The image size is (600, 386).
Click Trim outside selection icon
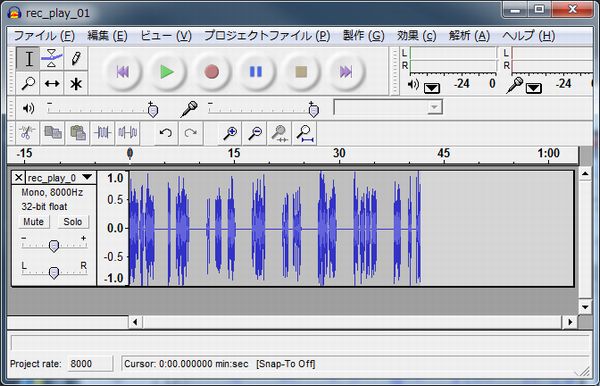point(103,133)
